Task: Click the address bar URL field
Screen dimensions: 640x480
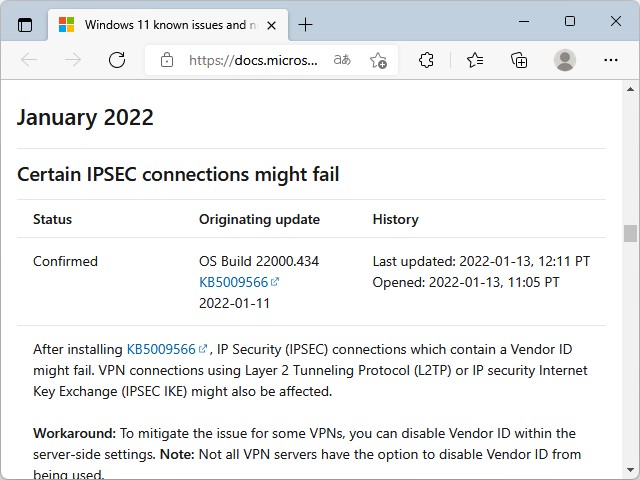Action: point(254,60)
